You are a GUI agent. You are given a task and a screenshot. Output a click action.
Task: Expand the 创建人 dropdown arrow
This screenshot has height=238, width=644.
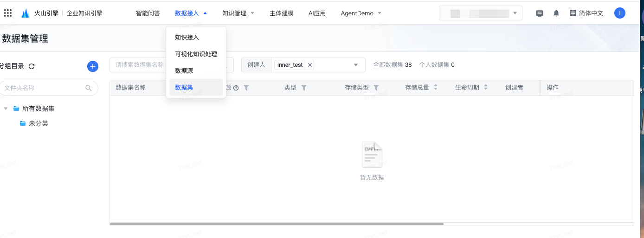tap(356, 65)
